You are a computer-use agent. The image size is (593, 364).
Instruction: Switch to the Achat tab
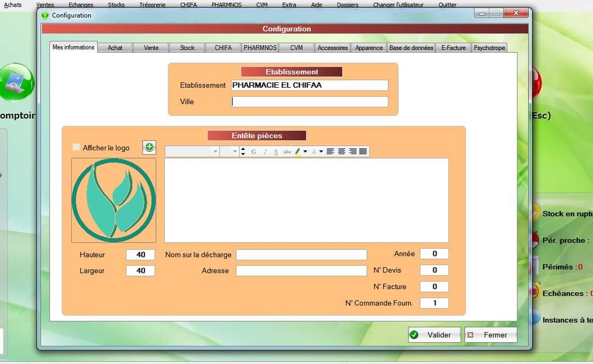115,48
